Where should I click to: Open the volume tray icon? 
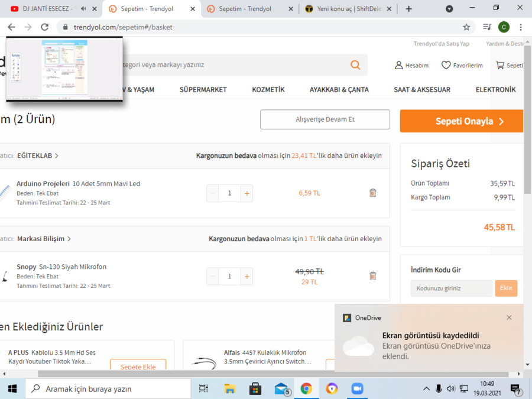tap(451, 389)
